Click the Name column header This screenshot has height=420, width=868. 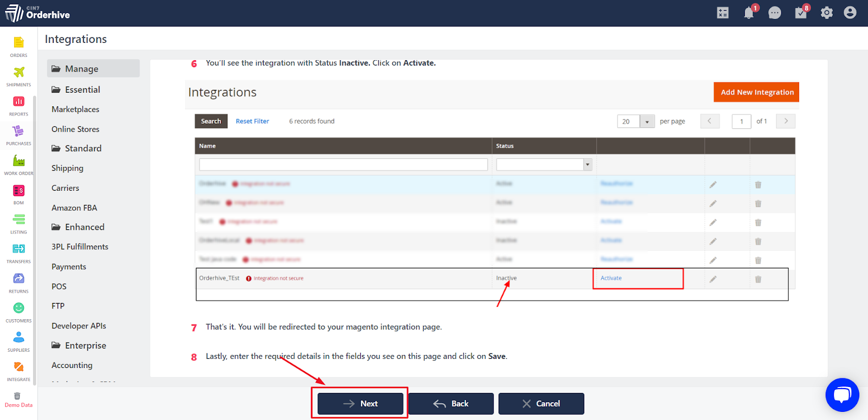[x=343, y=146]
